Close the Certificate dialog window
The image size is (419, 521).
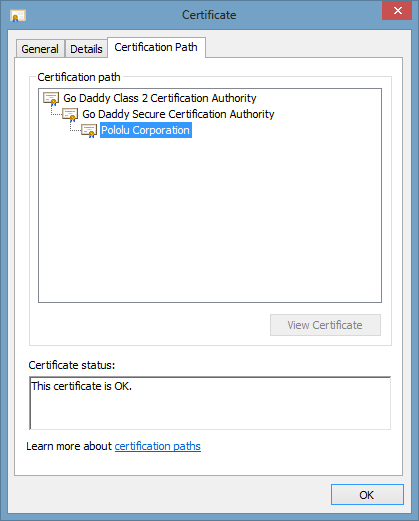397,11
